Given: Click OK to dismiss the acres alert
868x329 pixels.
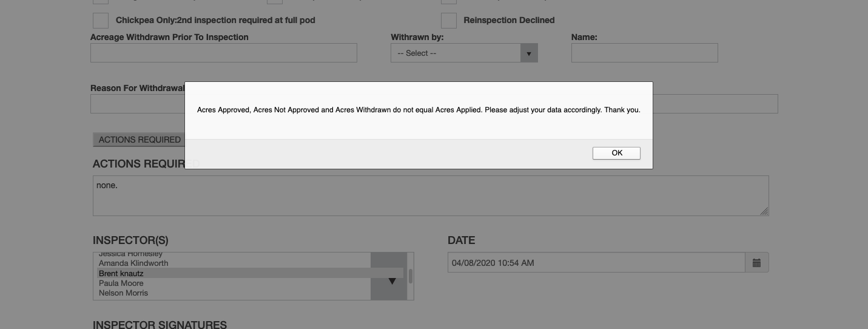Looking at the screenshot, I should pyautogui.click(x=616, y=153).
